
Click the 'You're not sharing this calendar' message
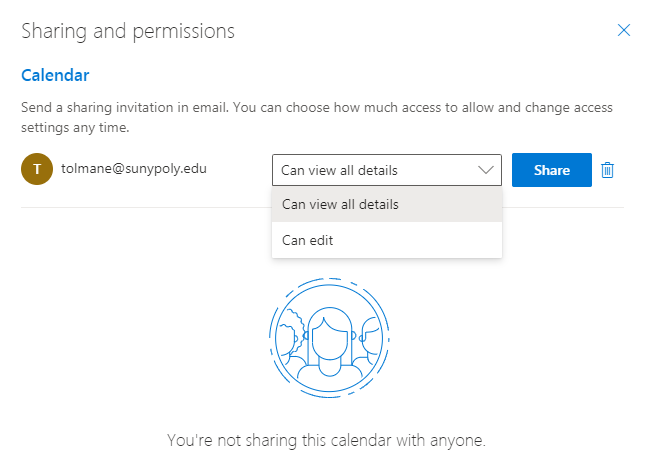pos(326,440)
